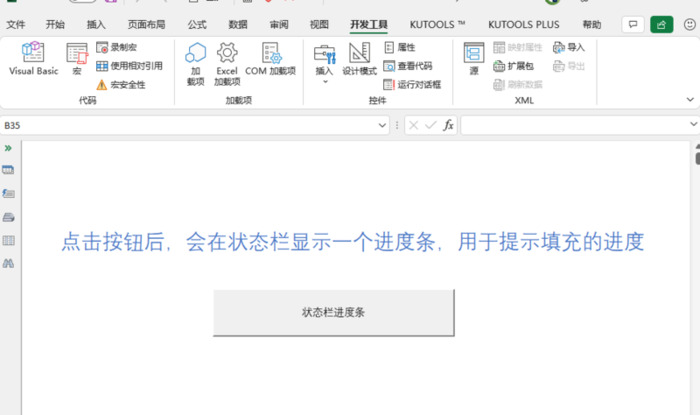
Task: Click 刷新数据 refresh data
Action: (518, 85)
